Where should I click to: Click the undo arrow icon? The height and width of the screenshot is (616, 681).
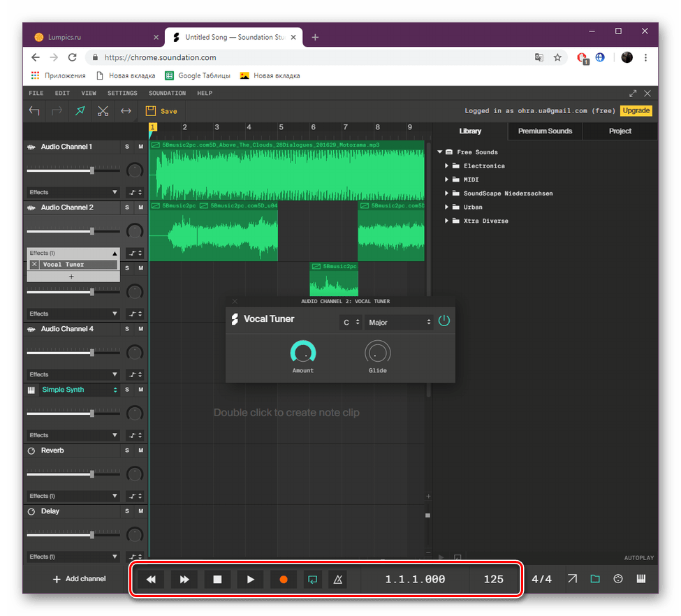tap(34, 110)
